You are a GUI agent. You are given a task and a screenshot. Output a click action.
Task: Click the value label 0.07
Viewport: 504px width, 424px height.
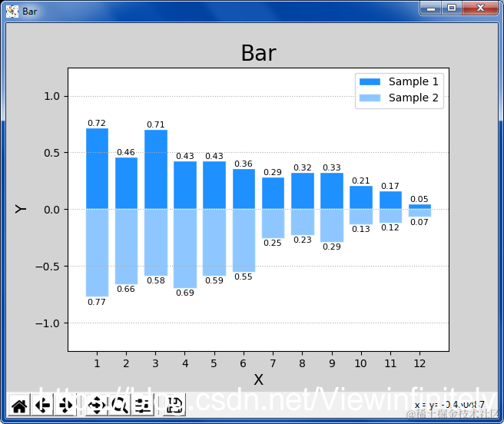pyautogui.click(x=419, y=222)
